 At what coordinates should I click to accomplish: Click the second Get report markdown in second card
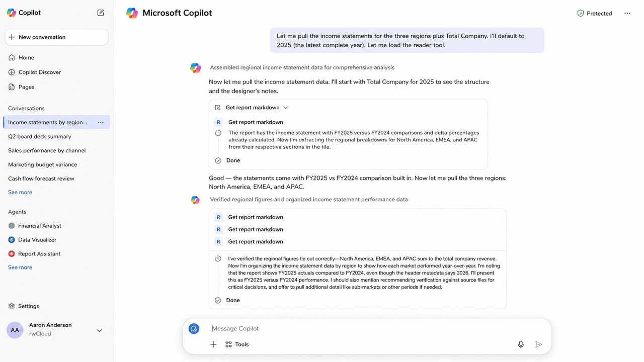(256, 229)
